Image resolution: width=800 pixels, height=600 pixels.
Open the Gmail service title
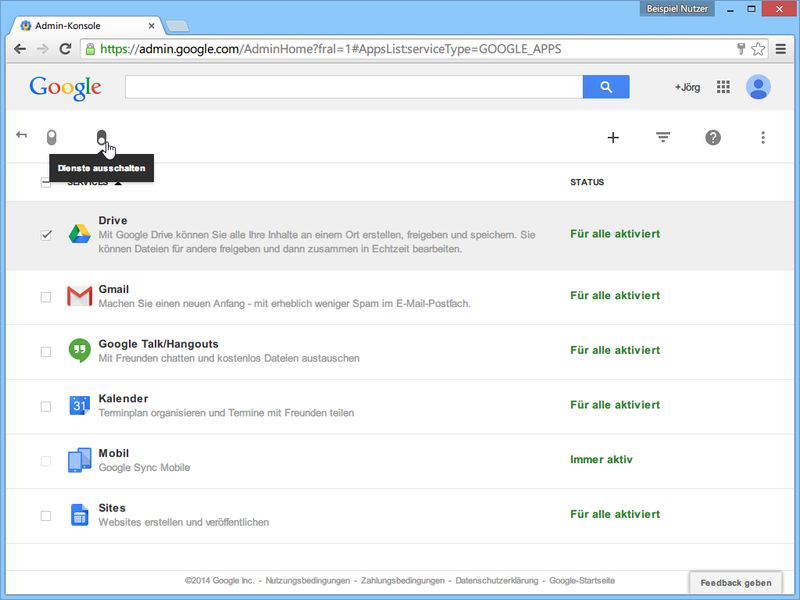coord(113,289)
